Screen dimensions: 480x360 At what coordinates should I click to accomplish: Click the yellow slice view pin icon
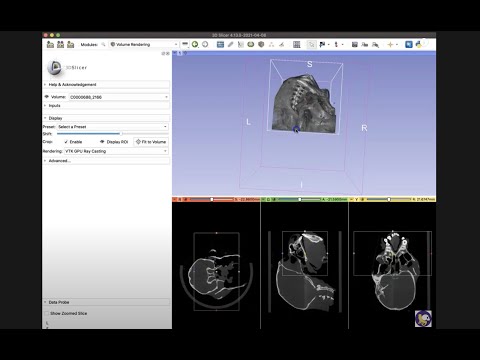tap(351, 199)
